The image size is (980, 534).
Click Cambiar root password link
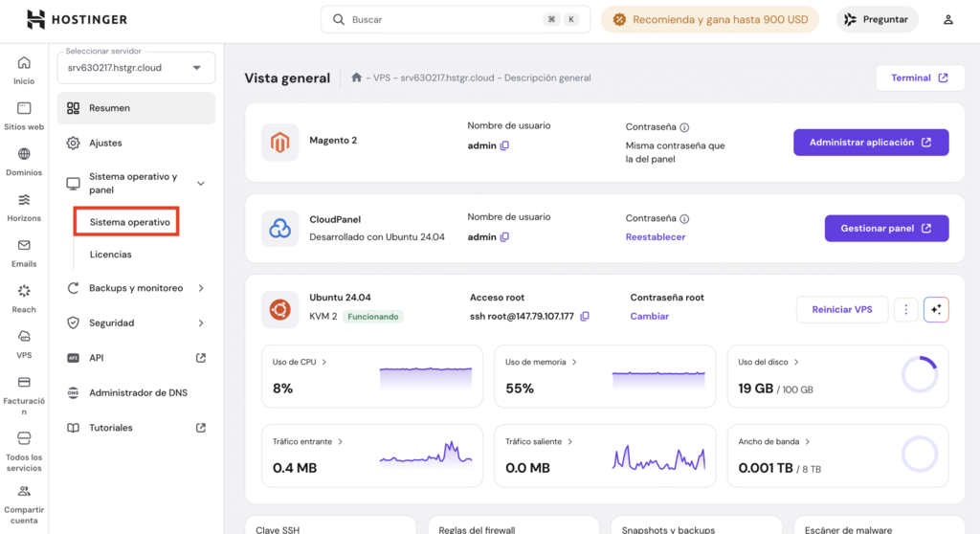point(650,317)
